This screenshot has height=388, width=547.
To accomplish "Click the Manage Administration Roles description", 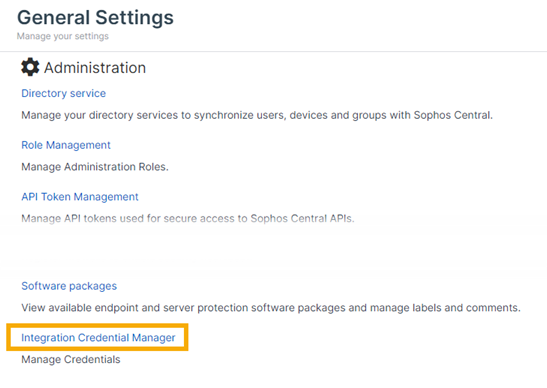I will tap(95, 167).
